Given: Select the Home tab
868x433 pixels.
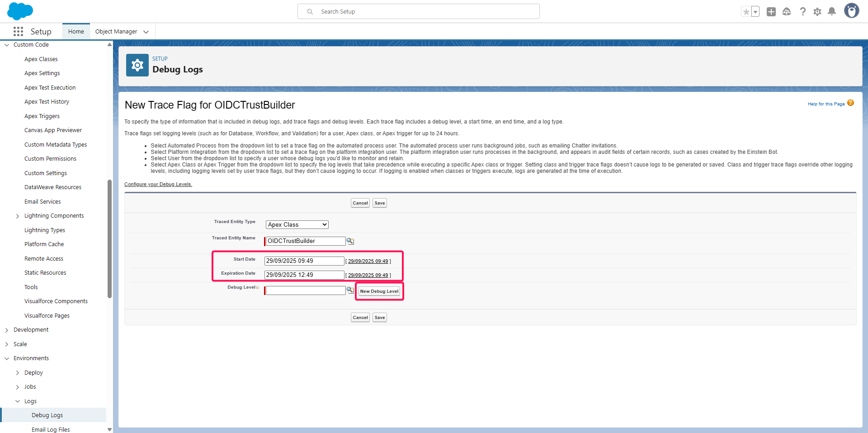Looking at the screenshot, I should coord(76,32).
